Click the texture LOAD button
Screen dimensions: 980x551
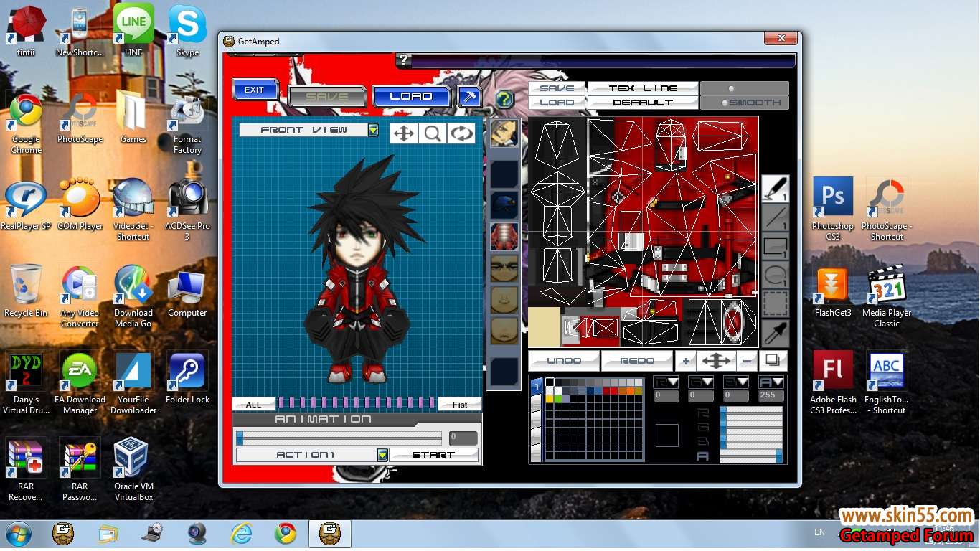coord(557,103)
